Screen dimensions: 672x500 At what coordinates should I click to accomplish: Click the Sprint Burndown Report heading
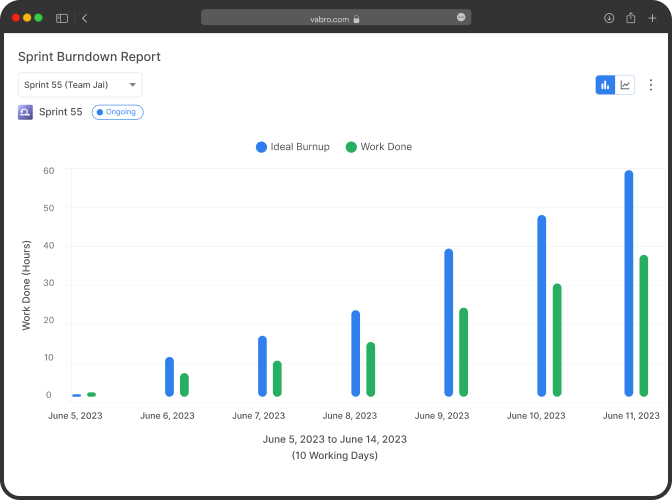pos(89,57)
